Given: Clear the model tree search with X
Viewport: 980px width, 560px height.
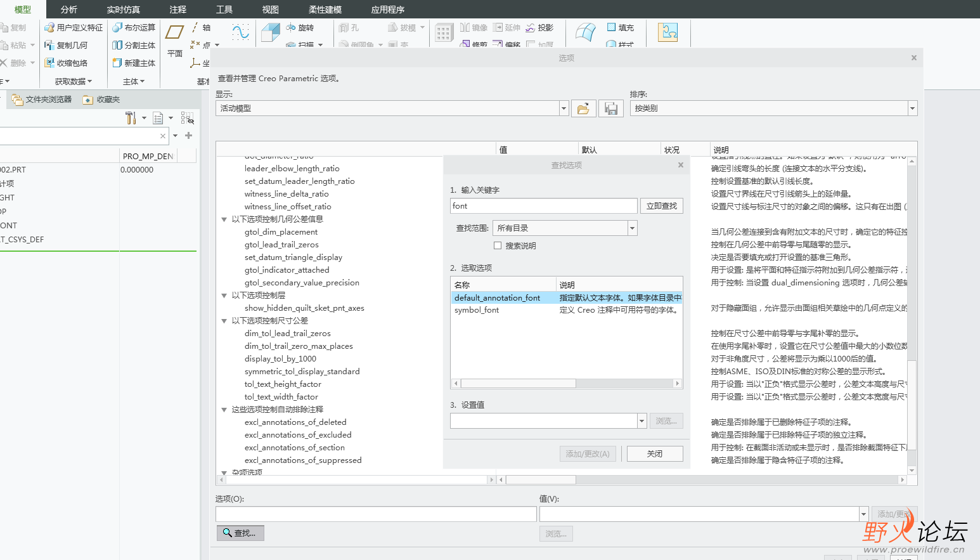Looking at the screenshot, I should (163, 136).
